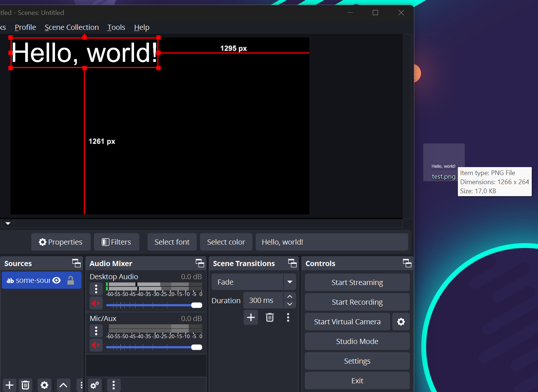
Task: Open transition properties three-dot menu
Action: tap(288, 317)
